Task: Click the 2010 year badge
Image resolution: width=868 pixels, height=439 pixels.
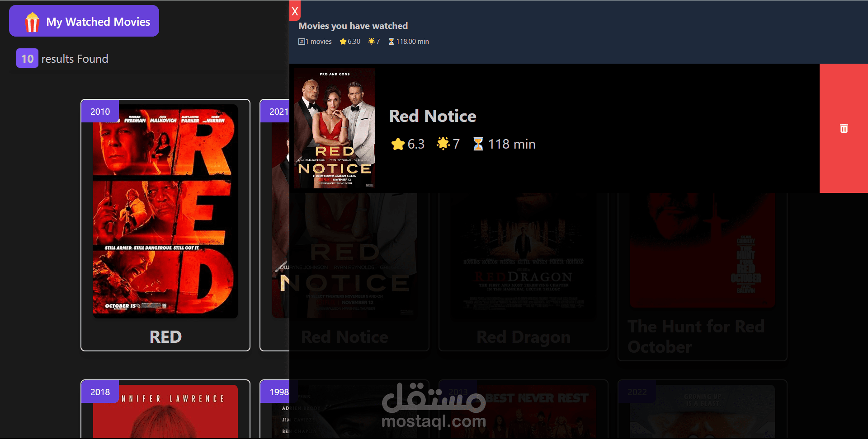Action: [100, 111]
